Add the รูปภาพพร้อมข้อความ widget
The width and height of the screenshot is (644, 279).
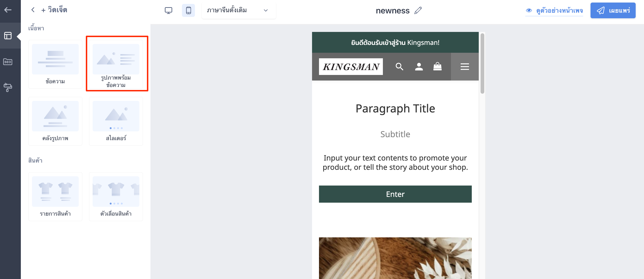(116, 65)
